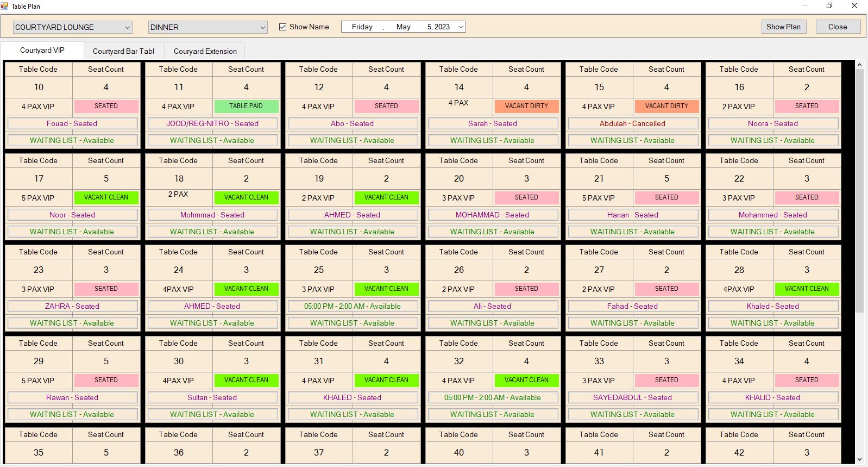Open reservation Fouad - Seated
This screenshot has height=467, width=868.
pyautogui.click(x=72, y=123)
